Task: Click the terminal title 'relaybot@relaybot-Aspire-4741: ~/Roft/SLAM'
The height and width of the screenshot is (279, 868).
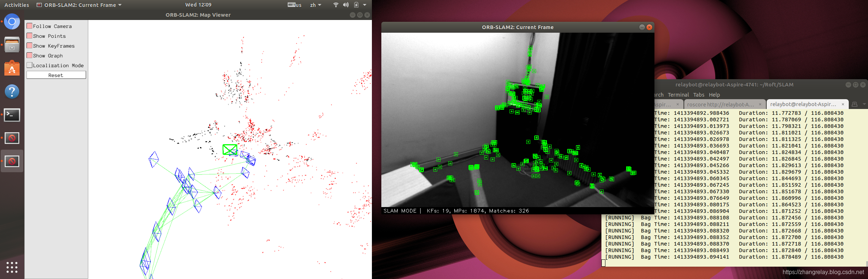Action: point(734,85)
